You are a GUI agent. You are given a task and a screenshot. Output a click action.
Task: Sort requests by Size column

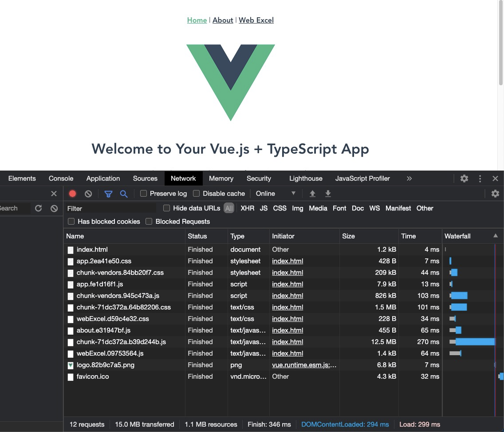coord(369,236)
